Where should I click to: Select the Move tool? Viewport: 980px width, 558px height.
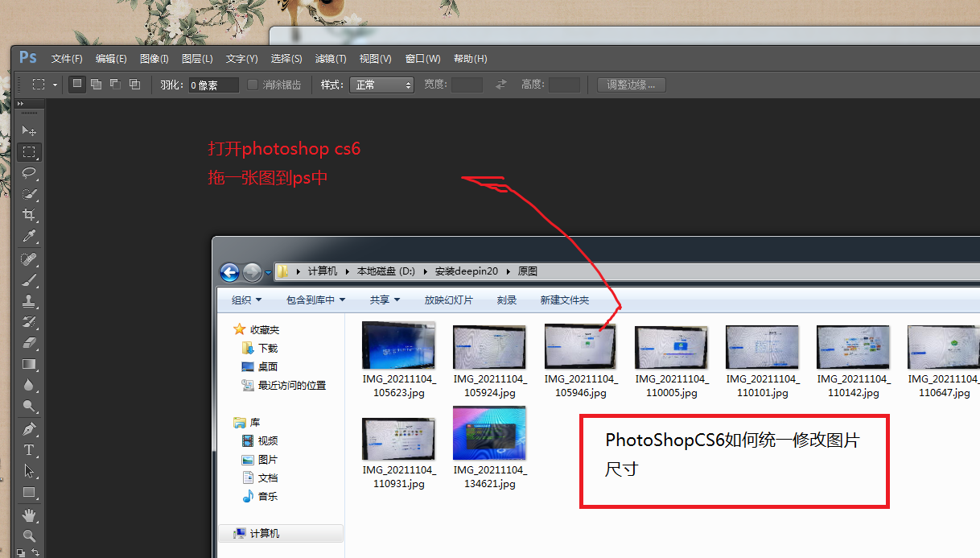[x=29, y=130]
